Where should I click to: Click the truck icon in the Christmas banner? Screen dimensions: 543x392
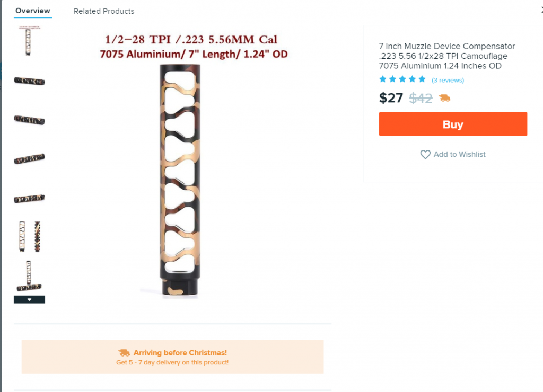pyautogui.click(x=124, y=352)
